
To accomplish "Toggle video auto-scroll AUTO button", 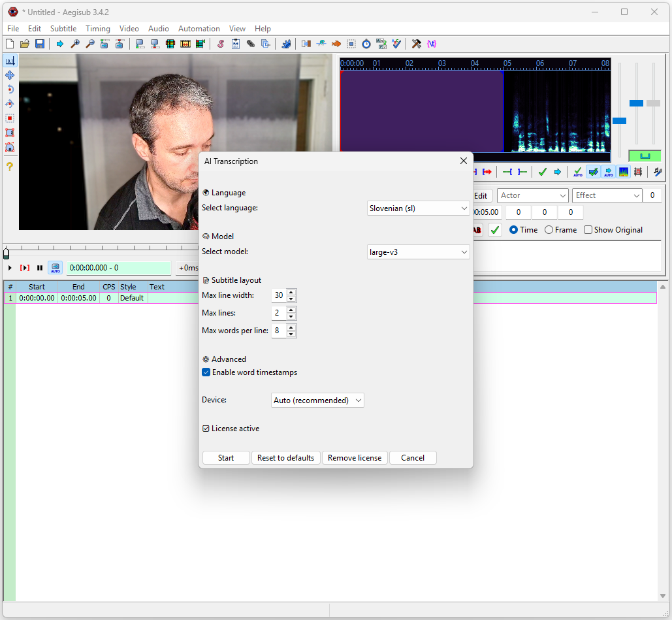I will coord(56,268).
